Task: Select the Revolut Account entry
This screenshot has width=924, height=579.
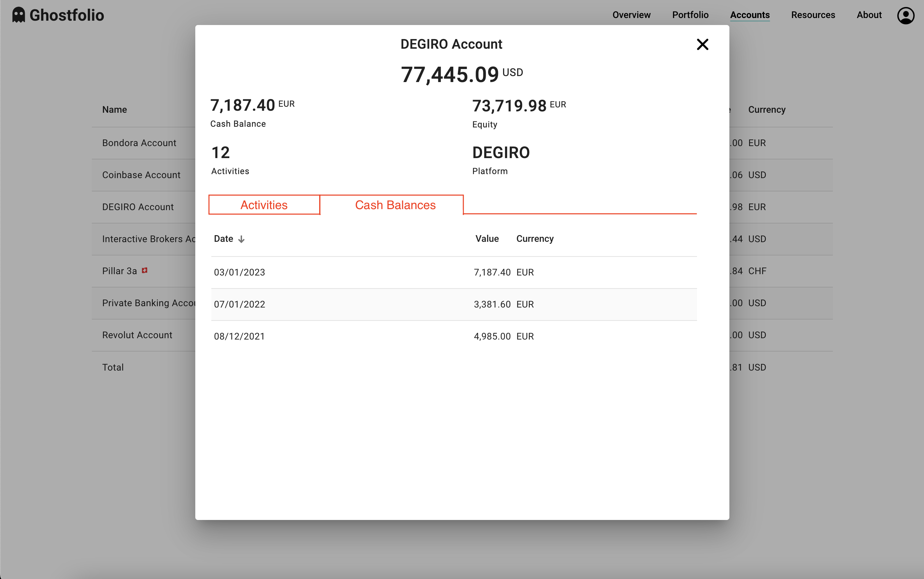Action: coord(137,335)
